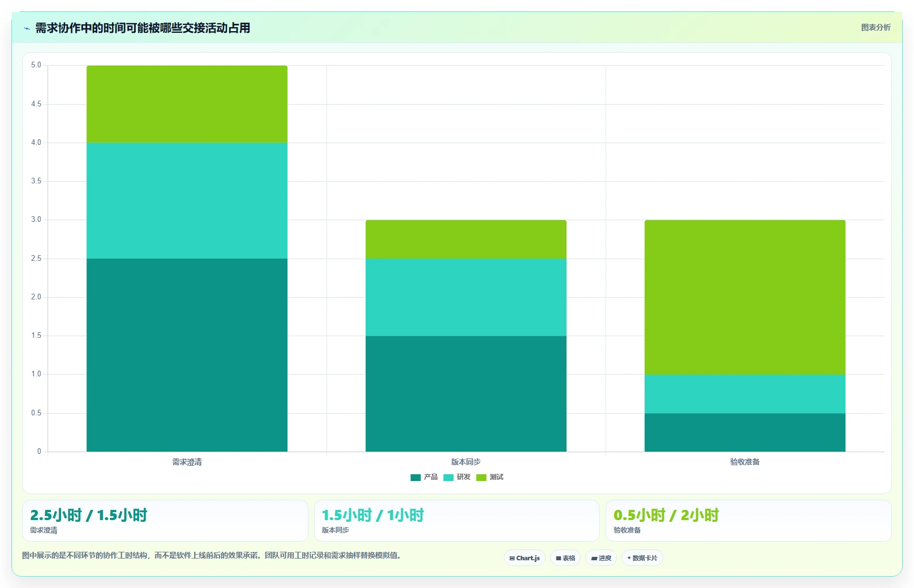Click the 4.5 y-axis tick label
914x588 pixels.
tap(36, 104)
